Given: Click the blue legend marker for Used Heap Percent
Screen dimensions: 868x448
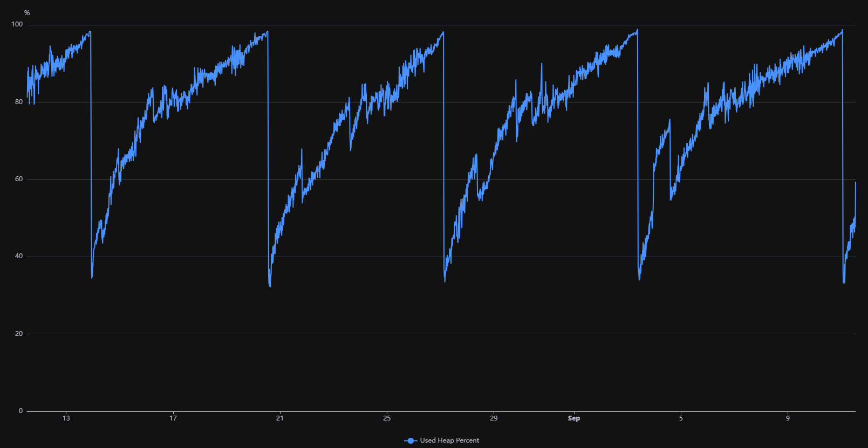Looking at the screenshot, I should (x=411, y=440).
